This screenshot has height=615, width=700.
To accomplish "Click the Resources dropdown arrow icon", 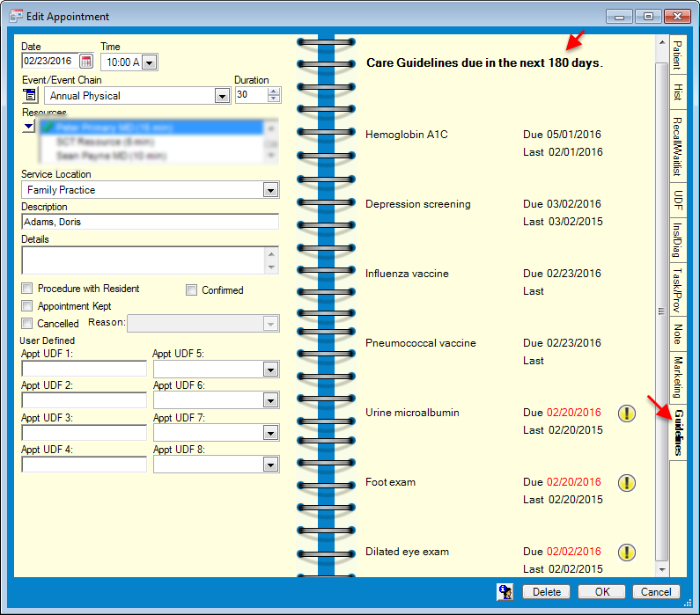I will 28,126.
